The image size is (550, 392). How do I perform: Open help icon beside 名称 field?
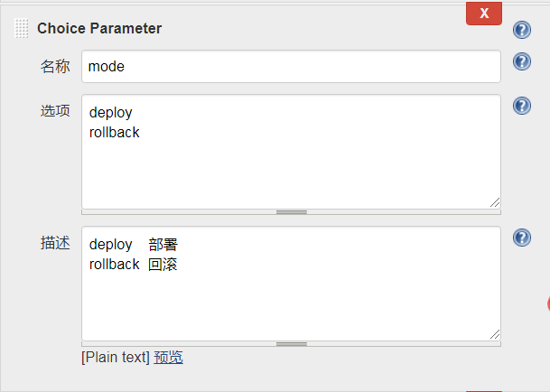(x=522, y=61)
